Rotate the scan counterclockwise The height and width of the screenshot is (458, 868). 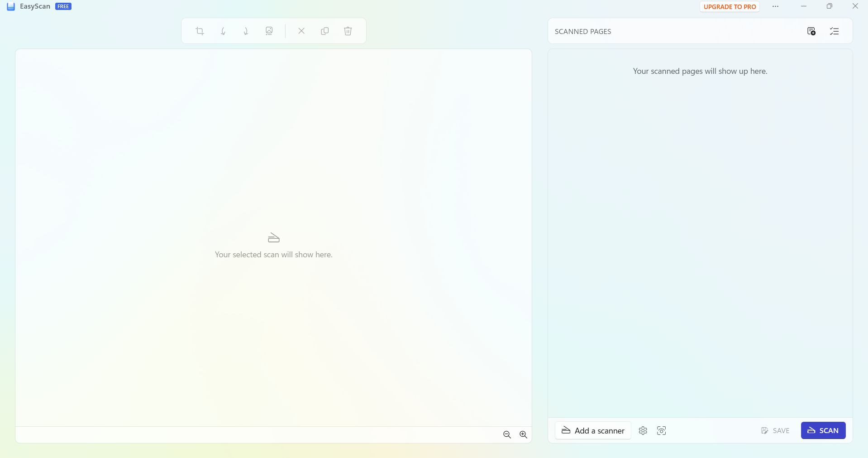pyautogui.click(x=223, y=31)
